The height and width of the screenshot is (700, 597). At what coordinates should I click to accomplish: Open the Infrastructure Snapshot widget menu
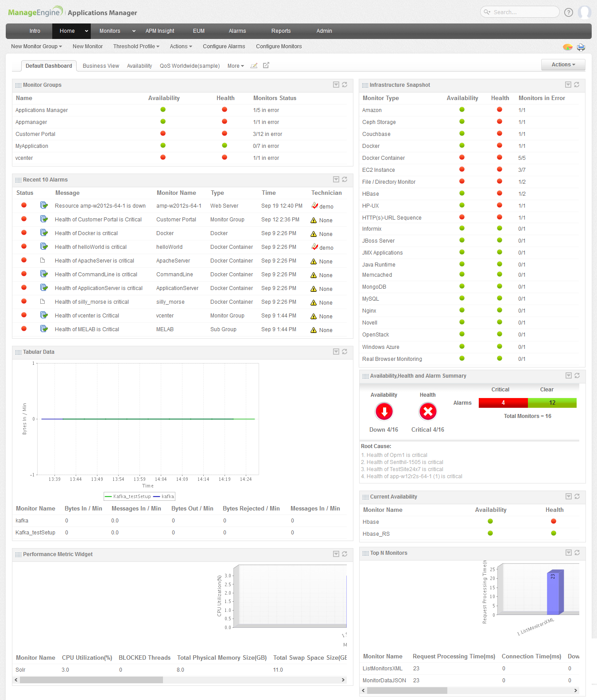point(568,85)
